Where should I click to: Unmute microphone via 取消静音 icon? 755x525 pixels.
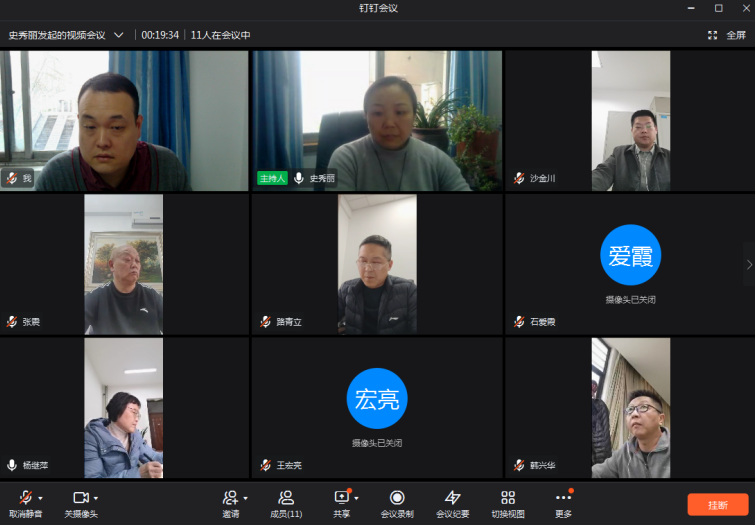(x=24, y=498)
